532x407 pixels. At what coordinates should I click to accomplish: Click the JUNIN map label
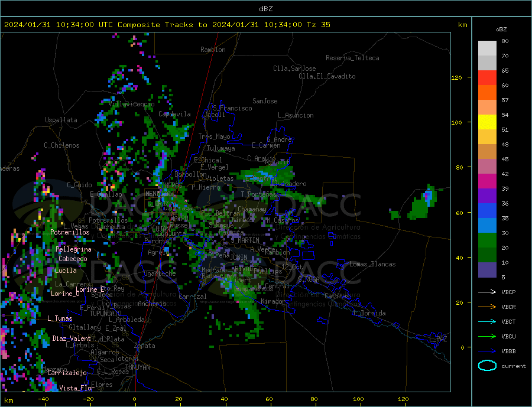tap(239, 258)
